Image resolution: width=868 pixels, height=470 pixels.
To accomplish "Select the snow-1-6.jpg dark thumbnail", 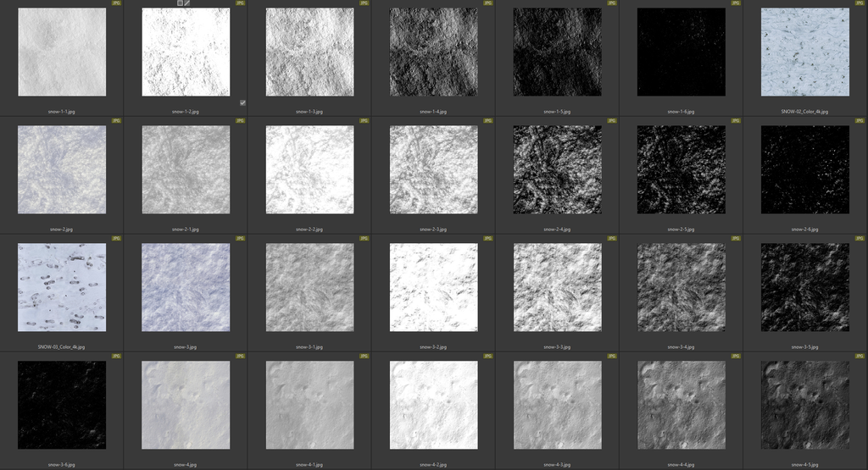I will [x=681, y=53].
